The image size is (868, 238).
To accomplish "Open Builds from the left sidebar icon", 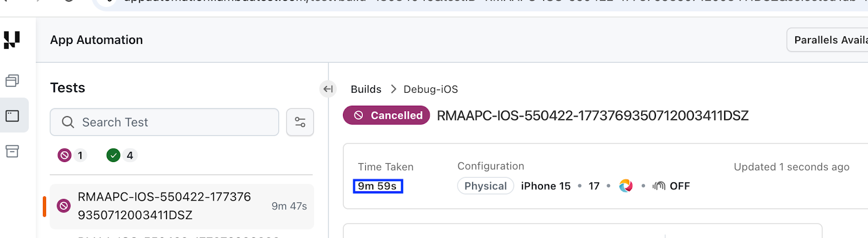I will pyautogui.click(x=12, y=81).
